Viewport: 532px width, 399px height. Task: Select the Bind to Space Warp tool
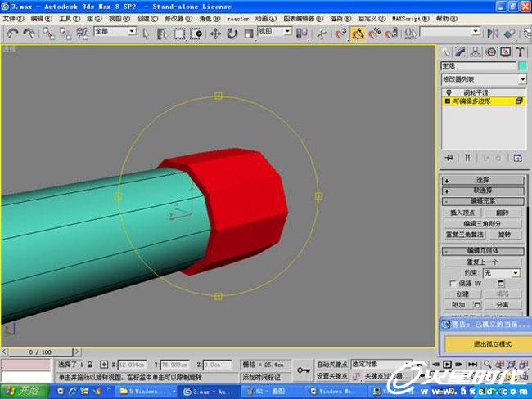pos(82,34)
